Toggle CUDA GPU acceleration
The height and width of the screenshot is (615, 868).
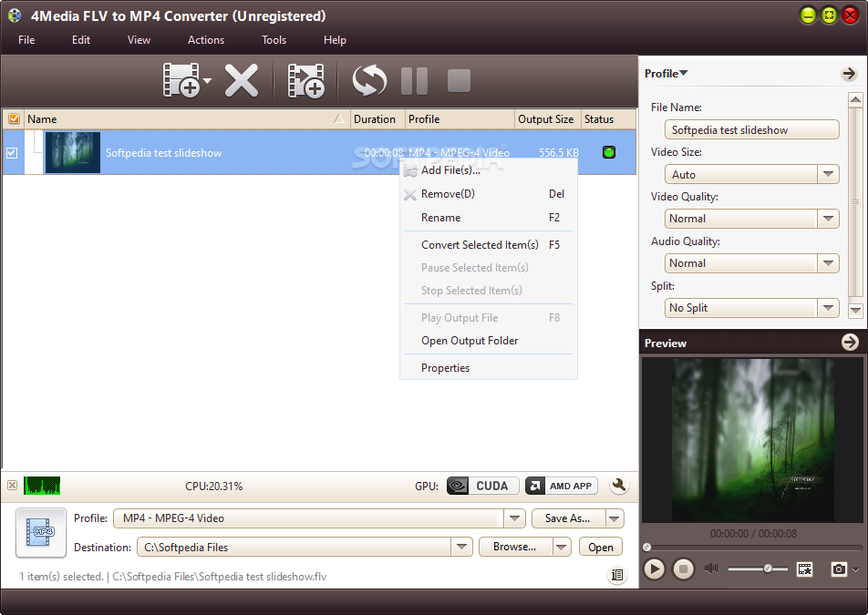pos(482,486)
